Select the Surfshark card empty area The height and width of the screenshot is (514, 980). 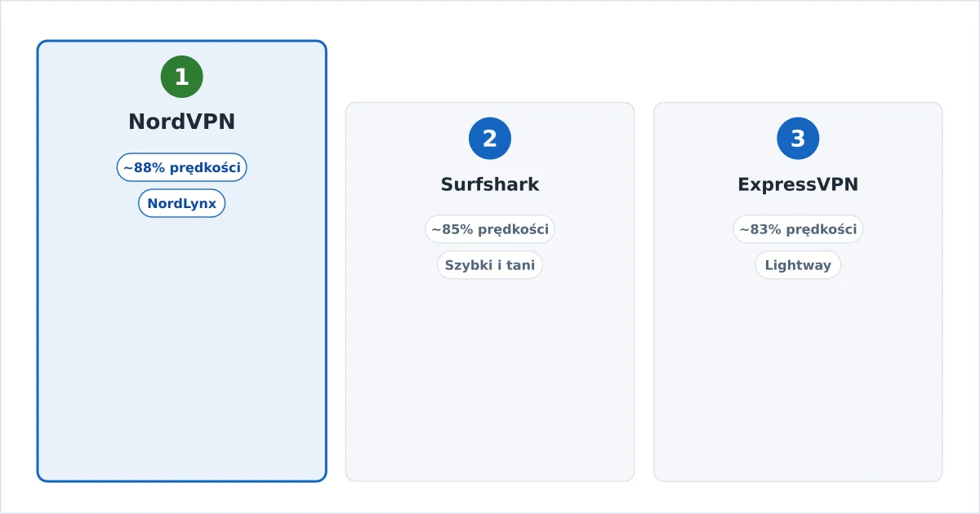click(490, 375)
